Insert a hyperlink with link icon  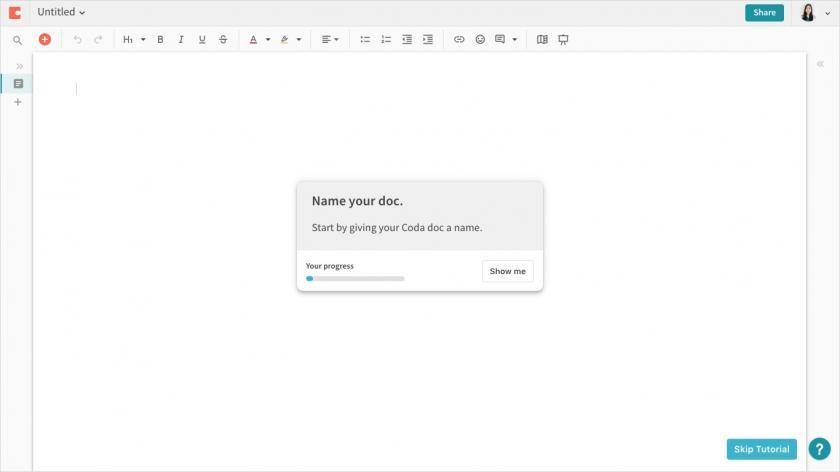(x=459, y=40)
